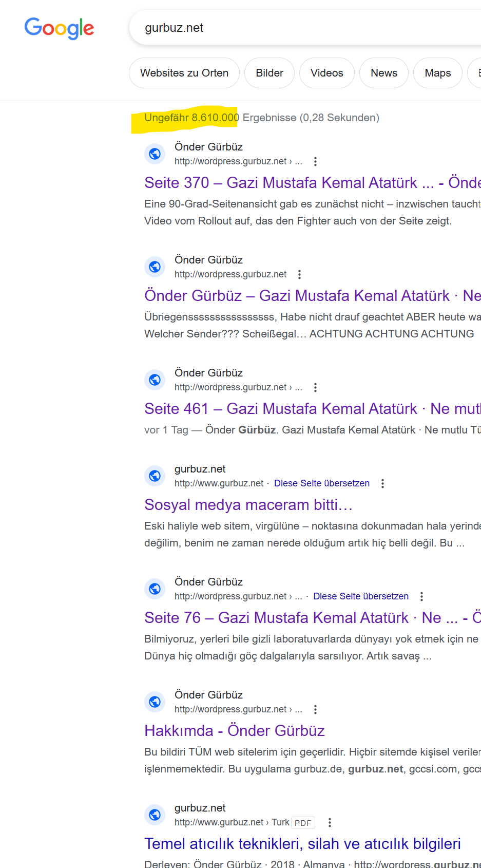Switch to the Bilder tab
This screenshot has width=481, height=868.
click(270, 73)
